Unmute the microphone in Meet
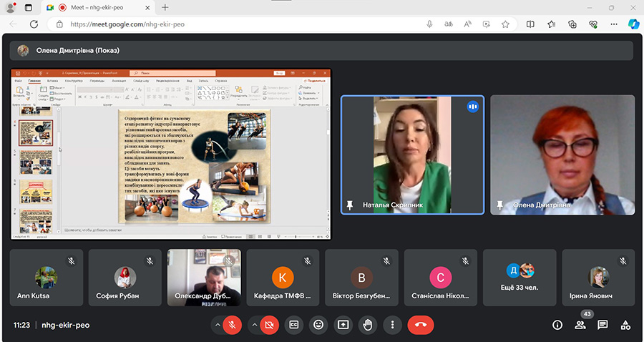644x342 pixels. coord(232,325)
